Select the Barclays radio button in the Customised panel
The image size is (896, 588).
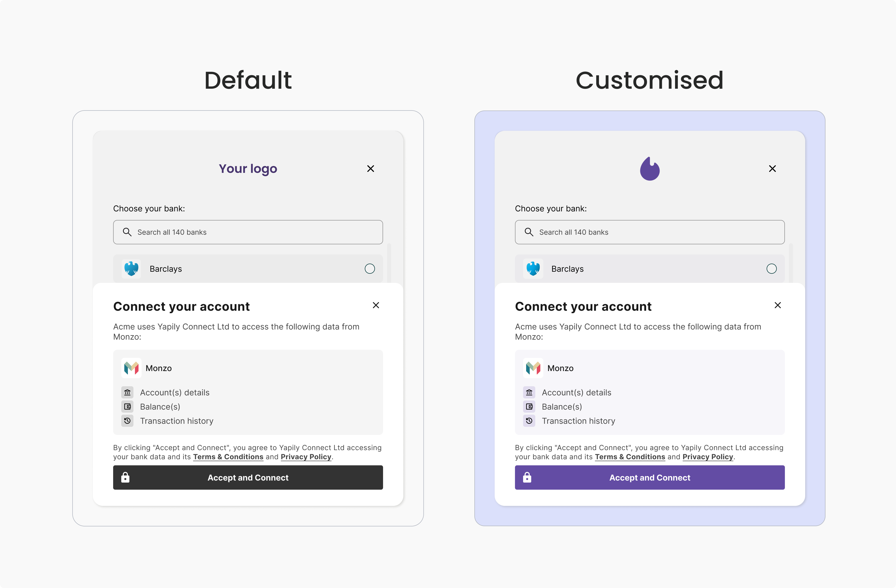coord(771,269)
